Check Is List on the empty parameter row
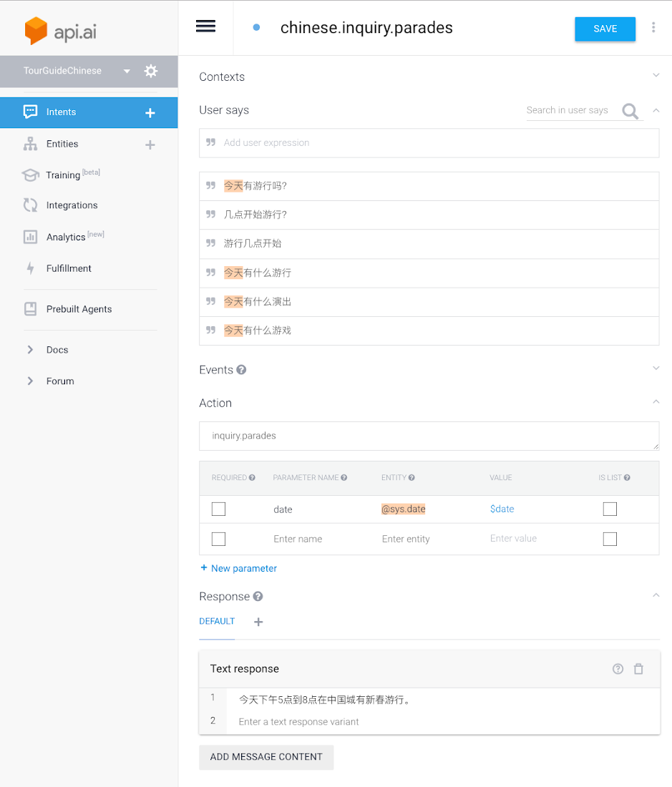 click(610, 539)
